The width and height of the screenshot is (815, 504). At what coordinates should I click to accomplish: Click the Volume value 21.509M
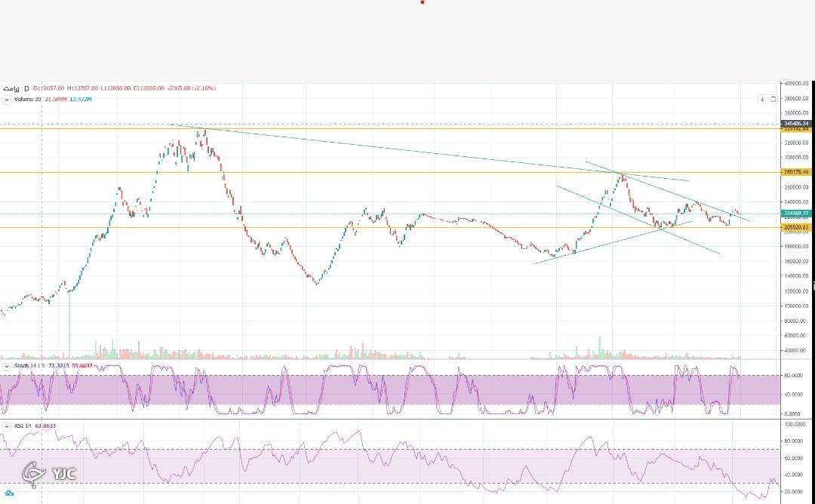(55, 100)
